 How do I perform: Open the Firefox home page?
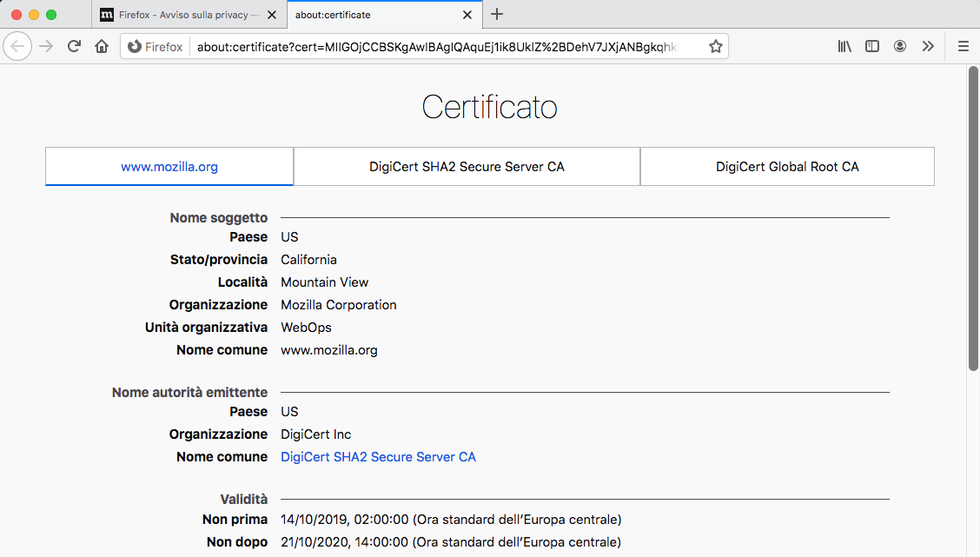(x=102, y=46)
